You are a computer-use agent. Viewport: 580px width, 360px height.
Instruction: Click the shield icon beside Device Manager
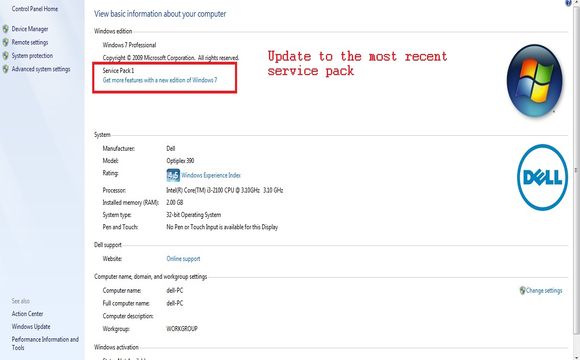pos(5,29)
